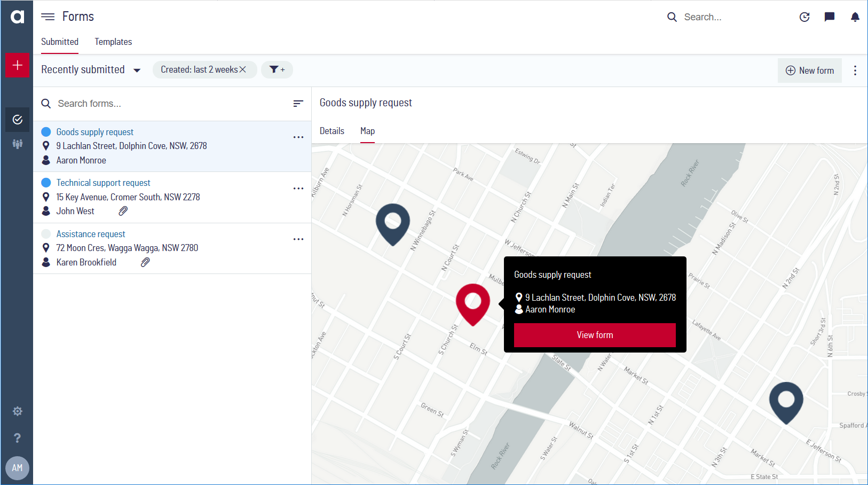Click the name Karen Brookfield

pyautogui.click(x=86, y=262)
